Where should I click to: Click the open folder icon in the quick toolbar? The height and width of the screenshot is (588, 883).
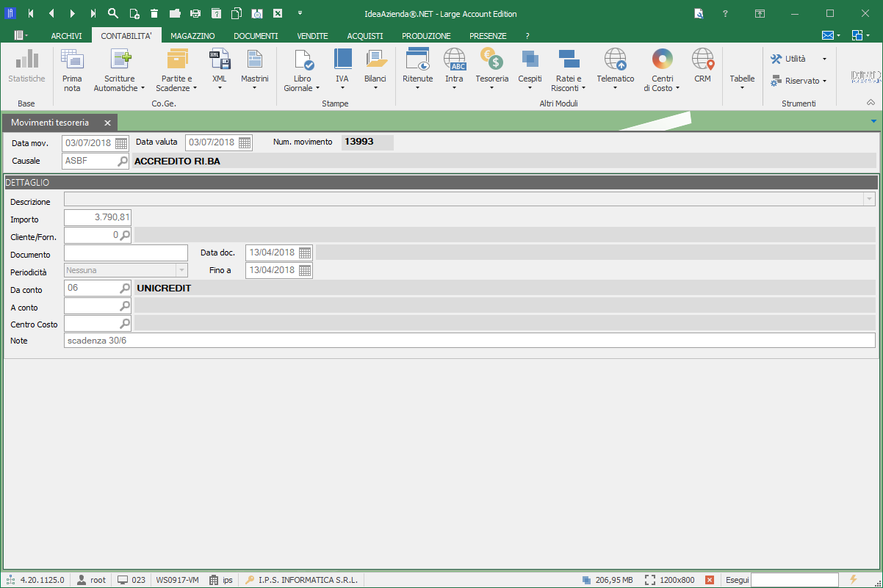[175, 13]
